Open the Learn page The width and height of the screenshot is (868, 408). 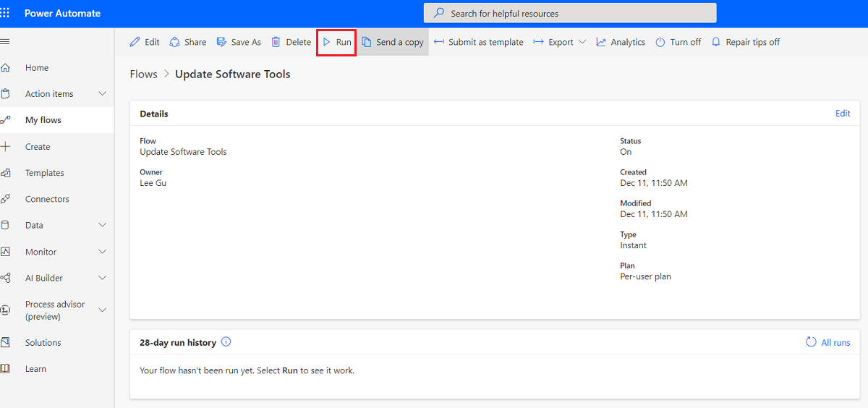tap(35, 369)
